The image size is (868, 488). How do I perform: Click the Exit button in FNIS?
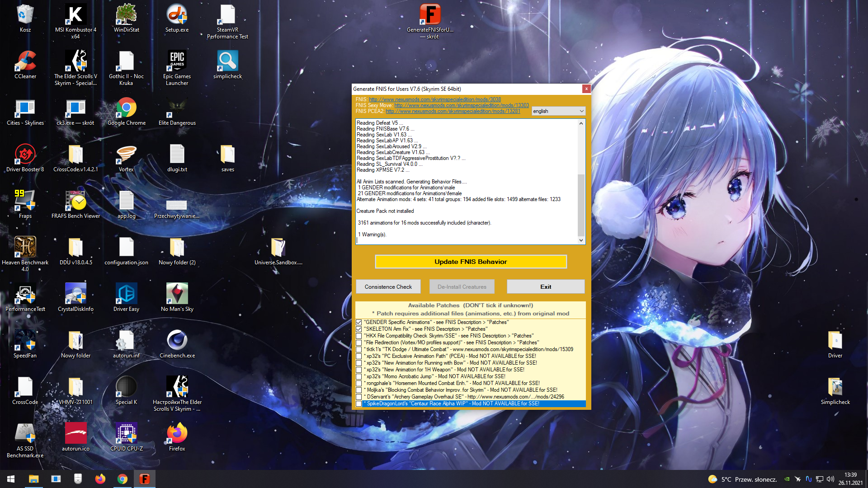pyautogui.click(x=546, y=287)
